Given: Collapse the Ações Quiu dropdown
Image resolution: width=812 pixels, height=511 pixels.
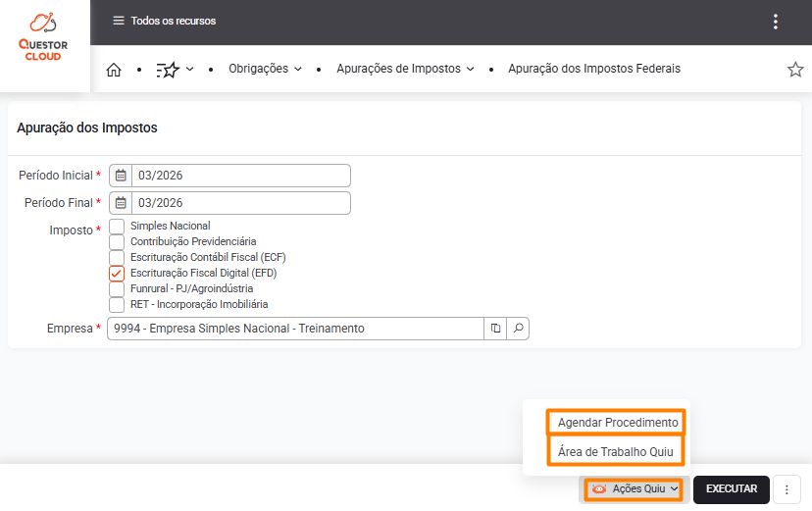Looking at the screenshot, I should (635, 489).
